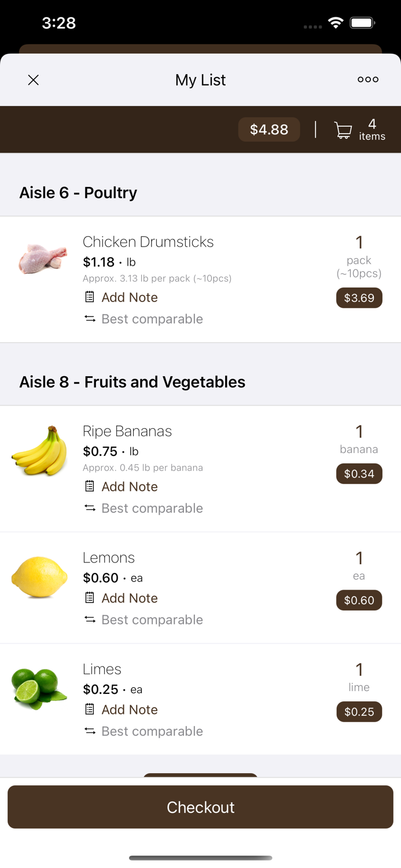Change quantity of Chicken Drumsticks pack
Screen dimensions: 401x868
pos(359,243)
